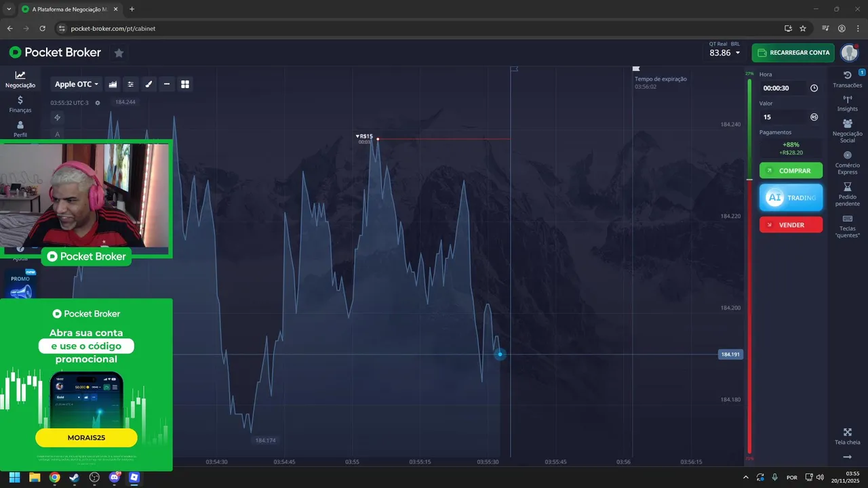Open the Finanças section
Screen dimensions: 868x488
pos(20,104)
